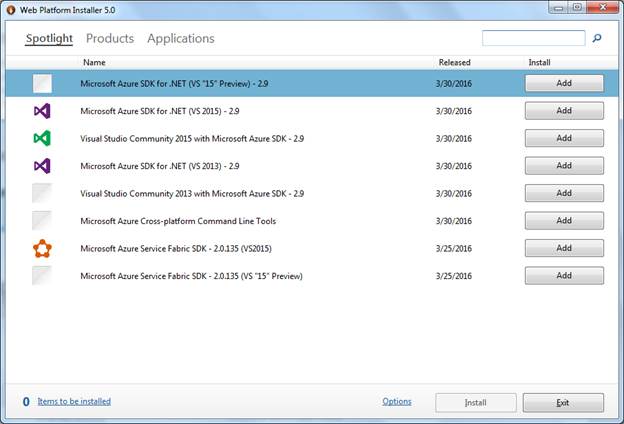Switch to the Spotlight tab
624x424 pixels.
[x=49, y=39]
